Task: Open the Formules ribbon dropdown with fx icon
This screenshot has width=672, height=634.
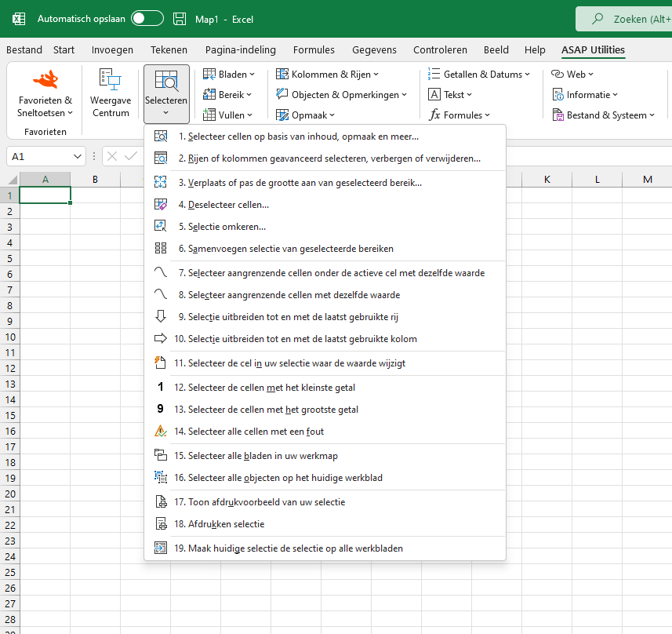Action: pyautogui.click(x=459, y=115)
